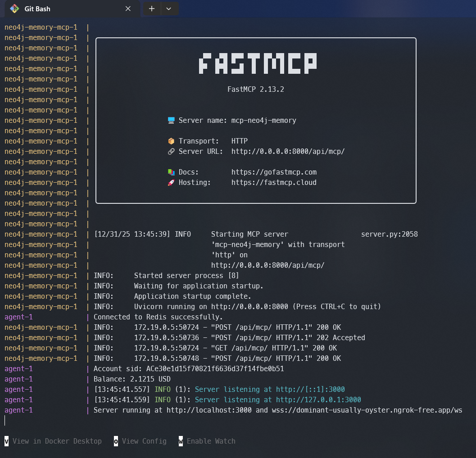Viewport: 476px width, 458px height.
Task: Click Server listening at http://127.0.0.1:3000
Action: coord(278,400)
